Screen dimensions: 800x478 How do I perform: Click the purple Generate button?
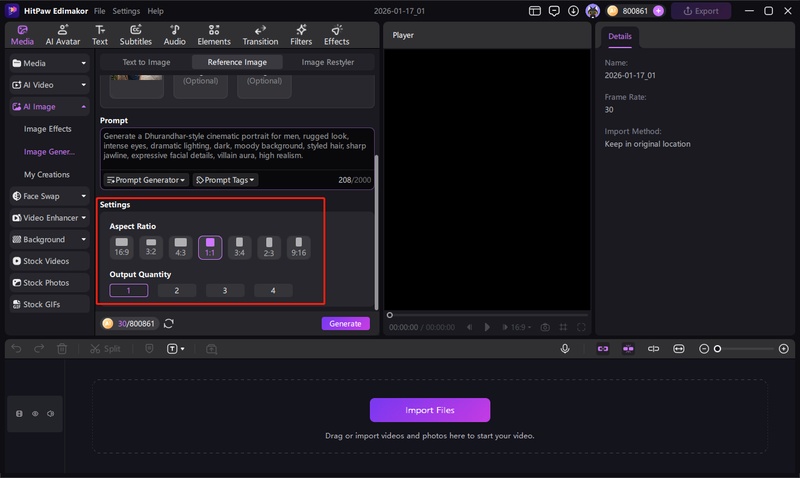[345, 323]
